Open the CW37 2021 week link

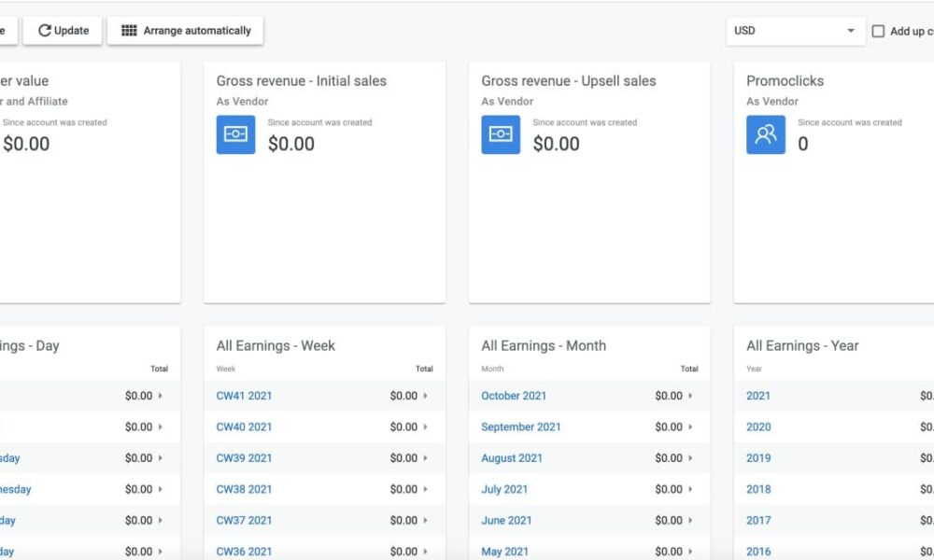tap(244, 520)
